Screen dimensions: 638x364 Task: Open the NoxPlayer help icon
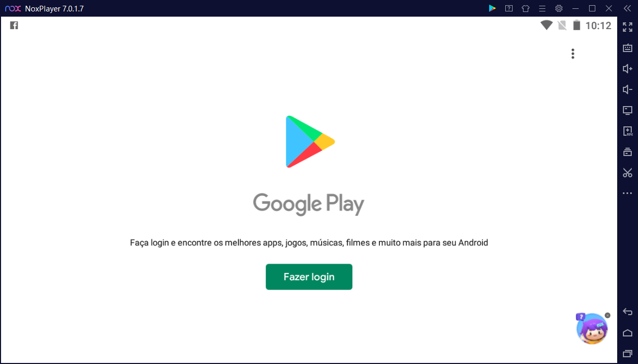point(509,8)
